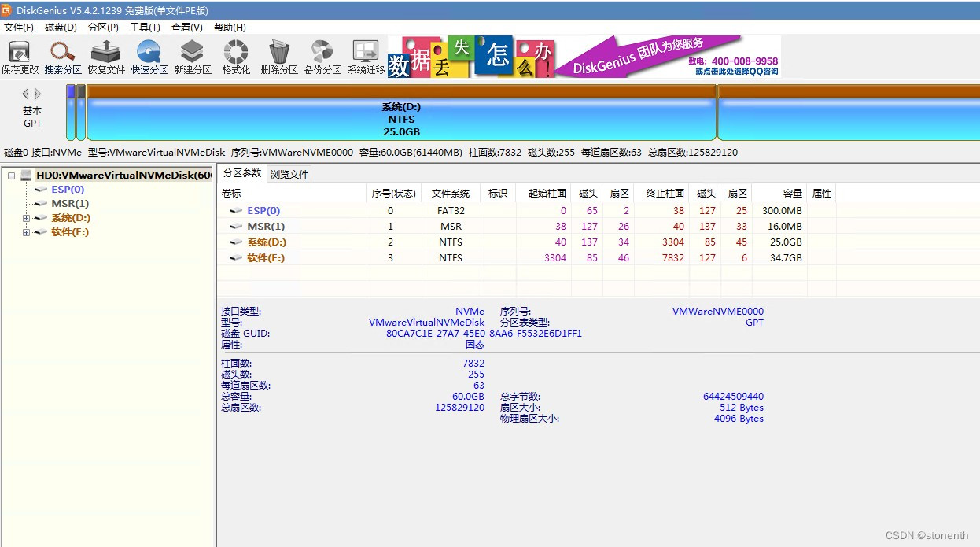
Task: Click the 300.0MB capacity cell
Action: coord(782,211)
